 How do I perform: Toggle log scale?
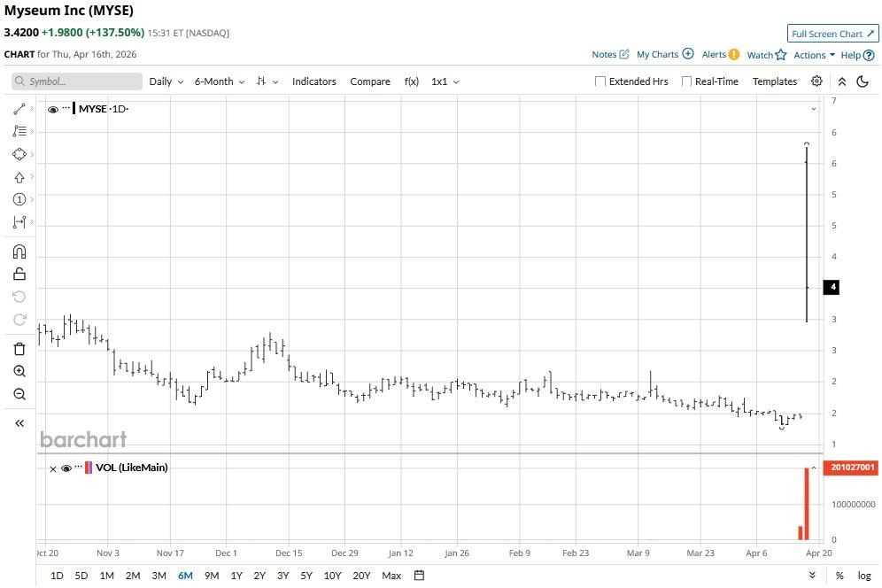tap(864, 576)
